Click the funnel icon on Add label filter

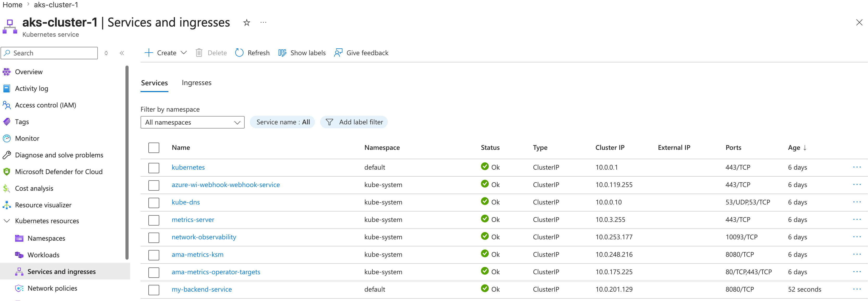pyautogui.click(x=330, y=122)
